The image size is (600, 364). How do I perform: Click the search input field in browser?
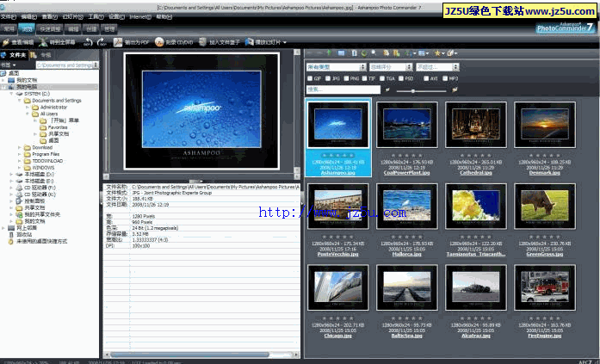click(x=343, y=89)
